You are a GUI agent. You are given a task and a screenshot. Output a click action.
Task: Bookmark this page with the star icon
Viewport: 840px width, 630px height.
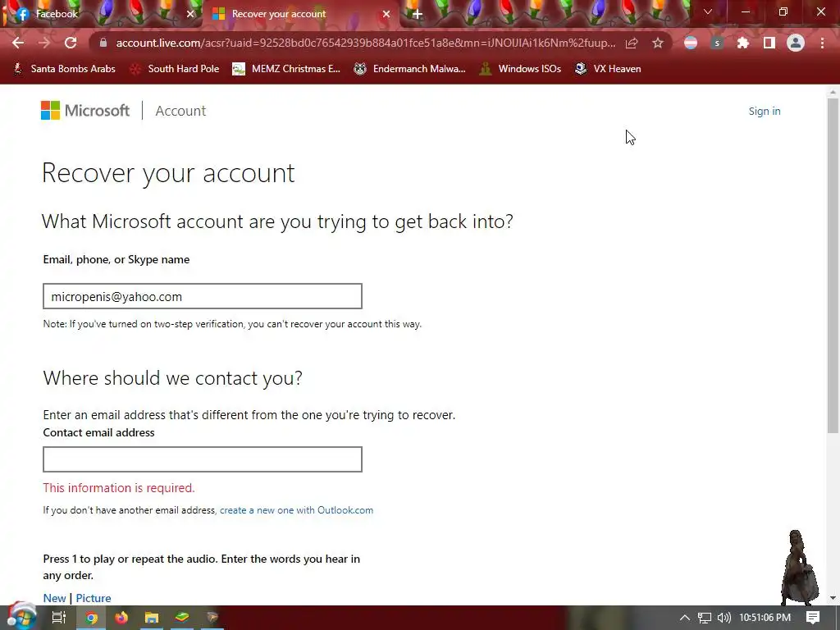pyautogui.click(x=658, y=43)
